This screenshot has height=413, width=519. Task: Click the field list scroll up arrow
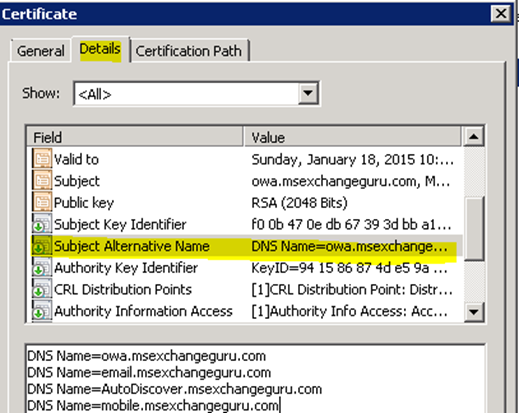pyautogui.click(x=474, y=136)
